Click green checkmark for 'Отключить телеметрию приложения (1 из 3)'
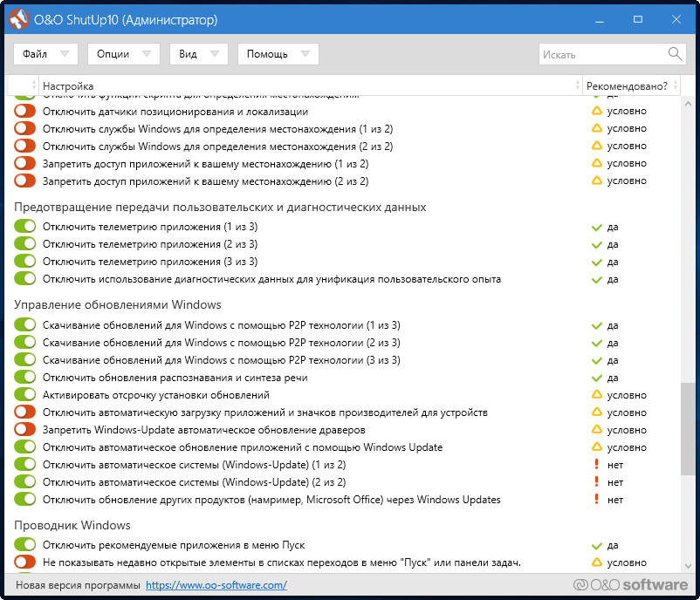 596,227
